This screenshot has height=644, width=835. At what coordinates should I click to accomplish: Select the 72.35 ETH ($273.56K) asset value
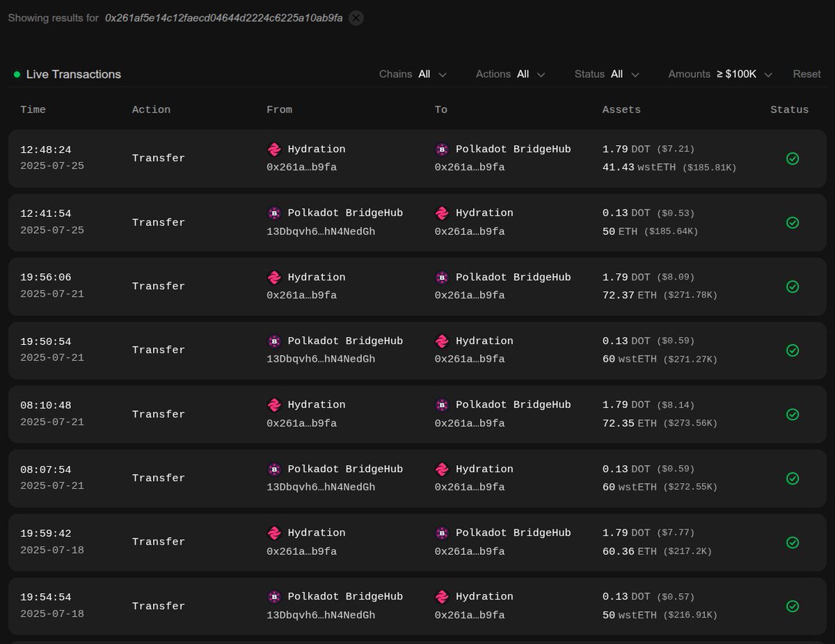pos(660,424)
